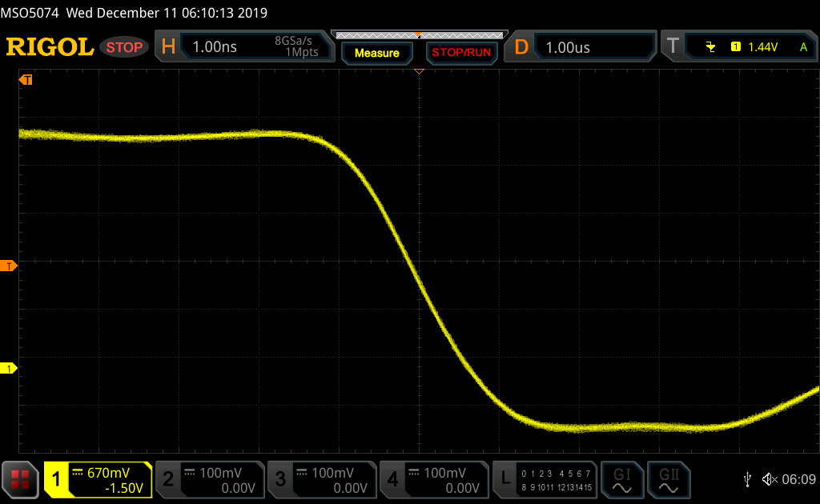Click the 06:09 clock display
The height and width of the screenshot is (504, 820).
click(x=798, y=479)
